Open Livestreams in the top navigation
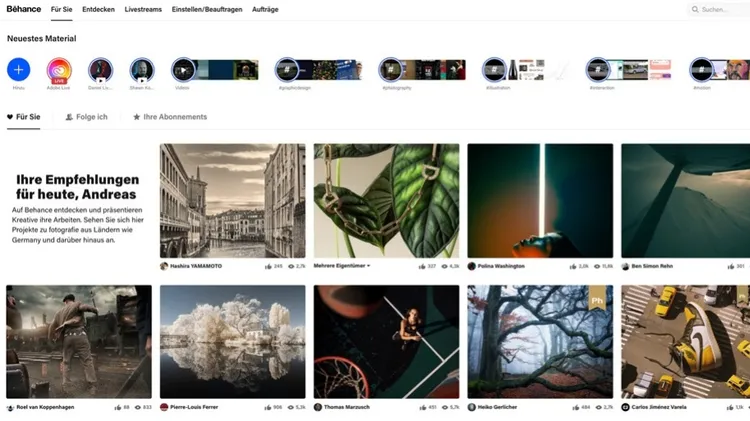This screenshot has height=421, width=750. pos(143,9)
